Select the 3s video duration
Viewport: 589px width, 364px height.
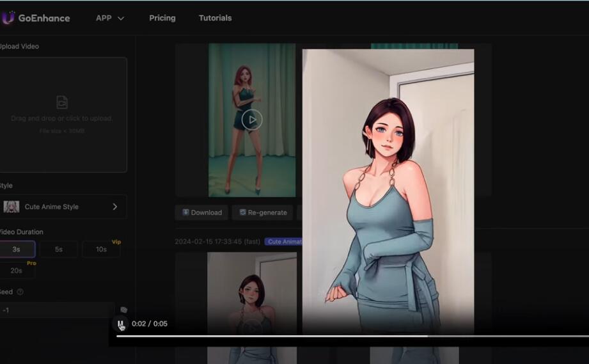[16, 249]
